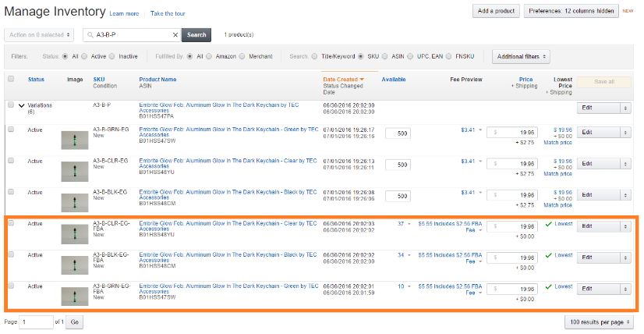The image size is (644, 334).
Task: Open the Learn more link
Action: [x=124, y=13]
